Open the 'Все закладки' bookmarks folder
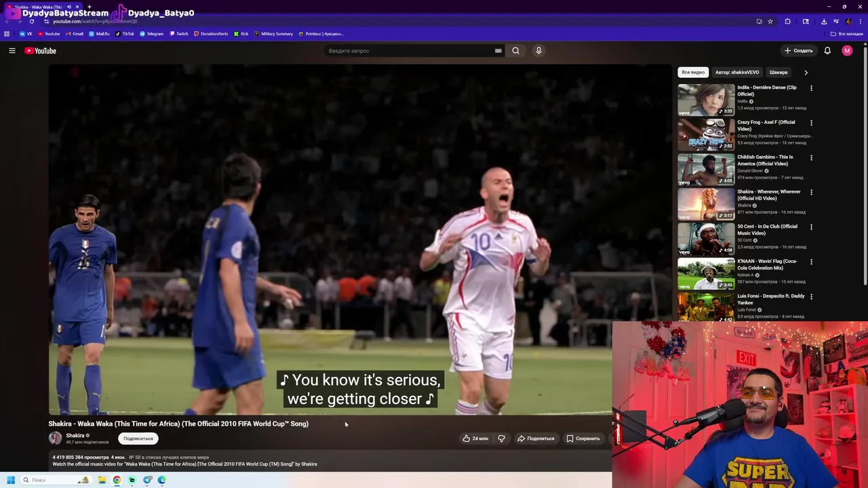Image resolution: width=868 pixels, height=488 pixels. pos(848,33)
